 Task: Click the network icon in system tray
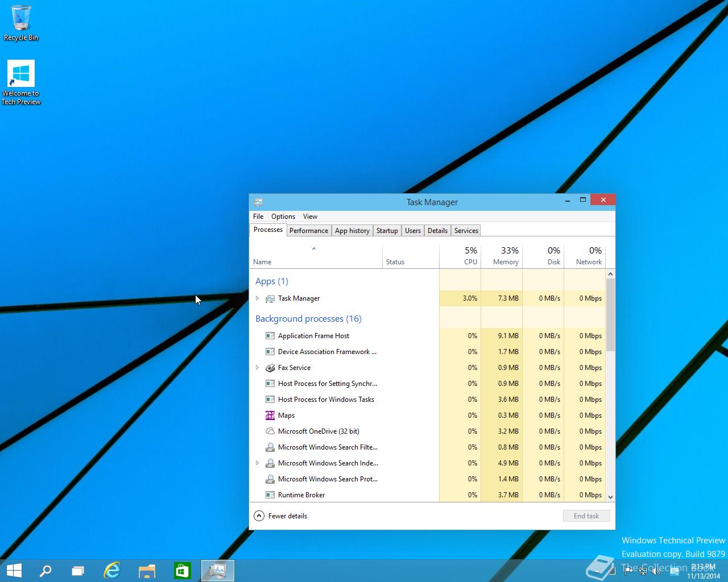[x=643, y=571]
